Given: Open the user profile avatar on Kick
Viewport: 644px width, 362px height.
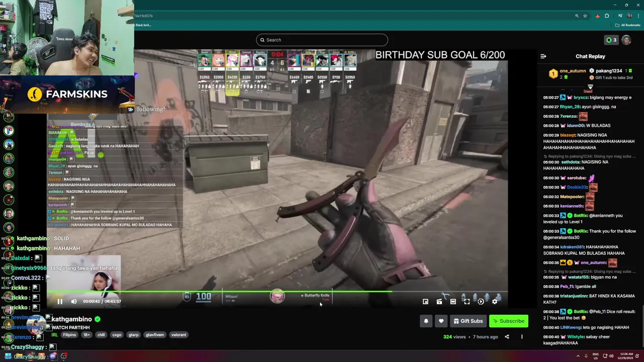Looking at the screenshot, I should (x=626, y=40).
